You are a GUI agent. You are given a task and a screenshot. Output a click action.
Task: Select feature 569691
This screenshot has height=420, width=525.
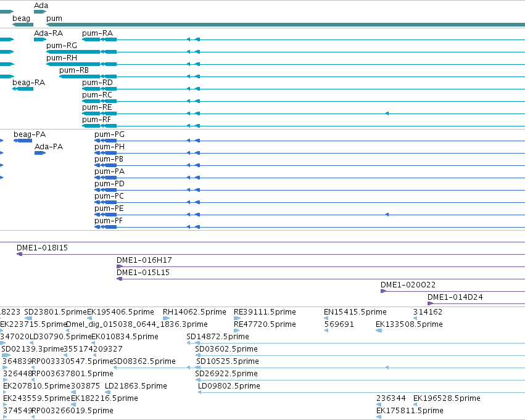(339, 324)
